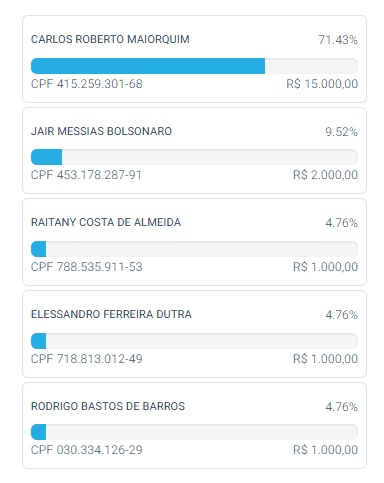Select Elessandro's R$ 1.000,00 amount
This screenshot has width=384, height=483.
325,359
